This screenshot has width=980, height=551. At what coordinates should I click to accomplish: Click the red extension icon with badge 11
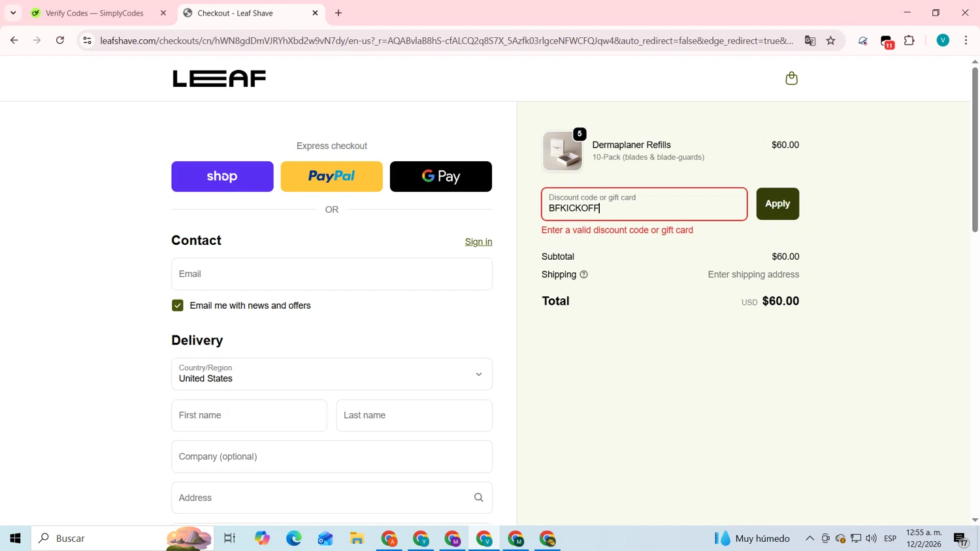click(x=887, y=42)
